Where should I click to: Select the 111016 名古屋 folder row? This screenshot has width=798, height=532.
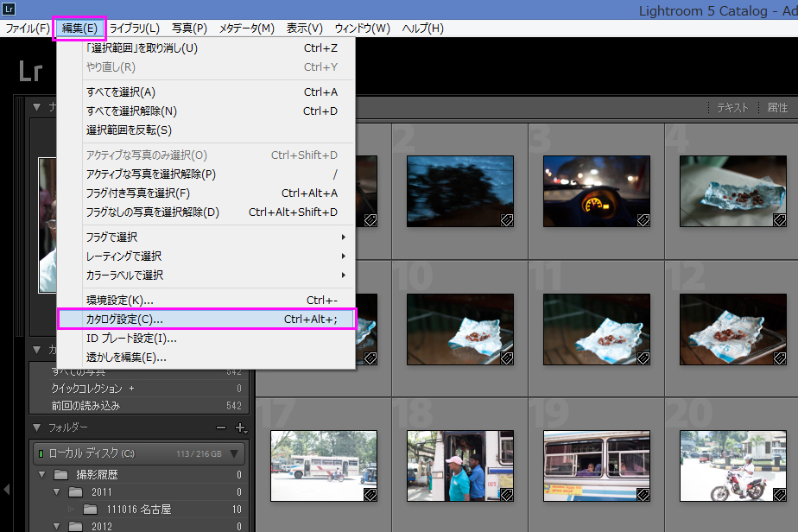(x=138, y=509)
